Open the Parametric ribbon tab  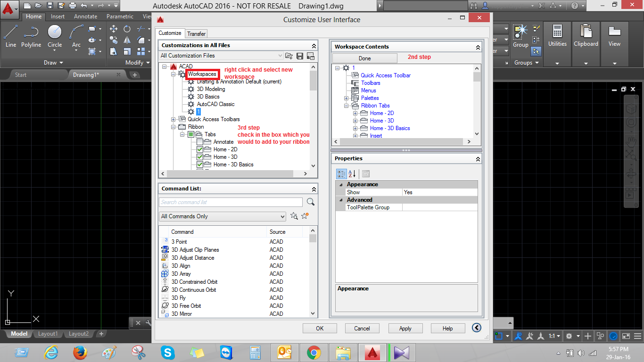coord(120,16)
